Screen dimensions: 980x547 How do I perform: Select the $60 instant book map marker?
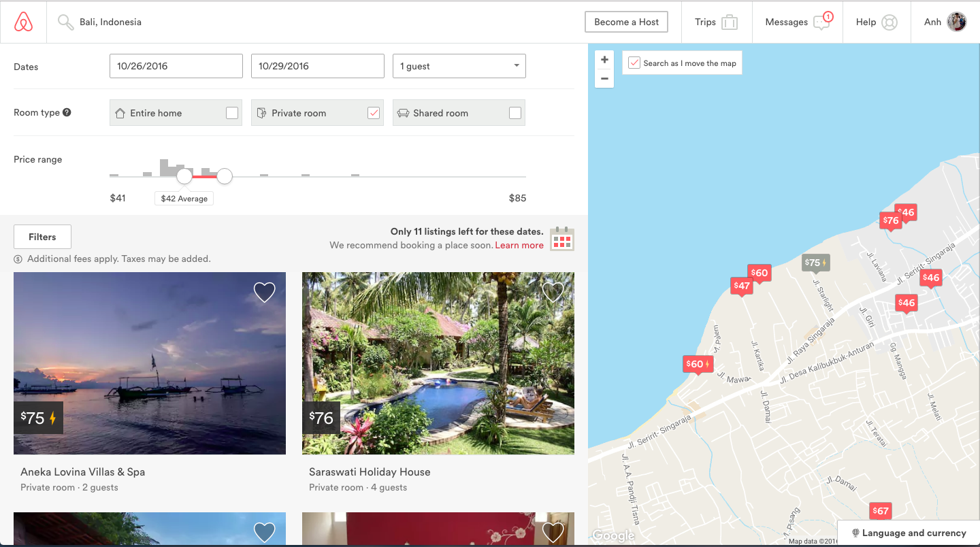(x=698, y=365)
